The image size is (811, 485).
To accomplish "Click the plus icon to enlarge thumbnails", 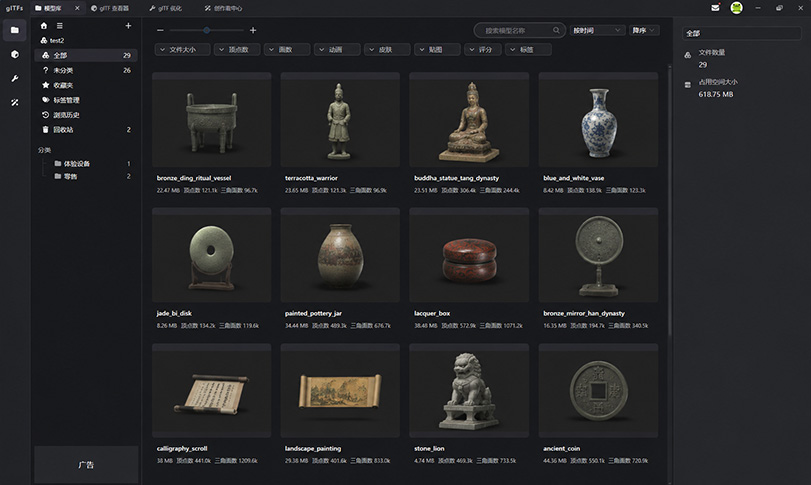I will [253, 31].
